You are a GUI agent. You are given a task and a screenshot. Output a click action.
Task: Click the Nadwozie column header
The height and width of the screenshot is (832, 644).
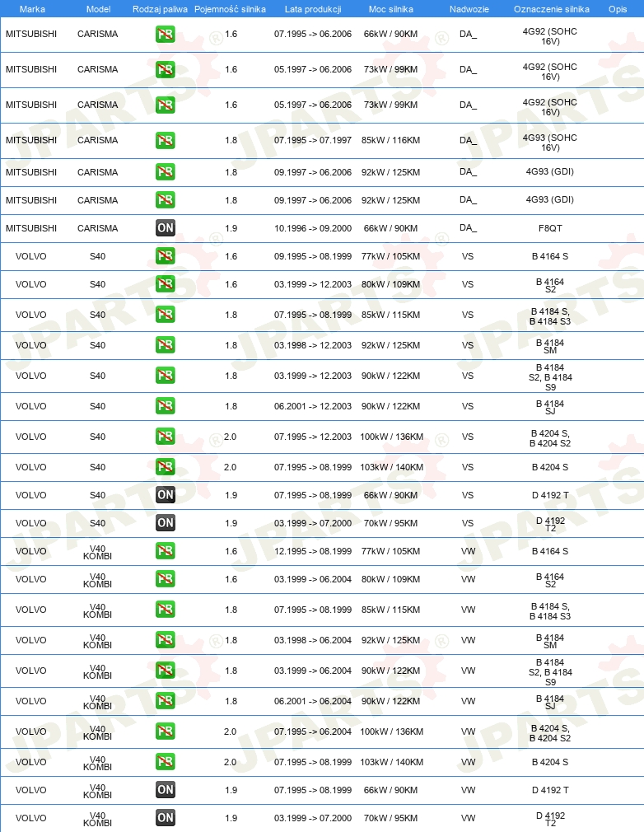[x=469, y=9]
